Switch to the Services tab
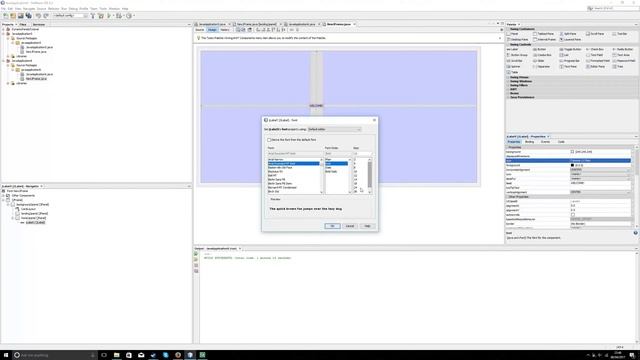Screen dimensions: 640x360 pyautogui.click(x=39, y=24)
